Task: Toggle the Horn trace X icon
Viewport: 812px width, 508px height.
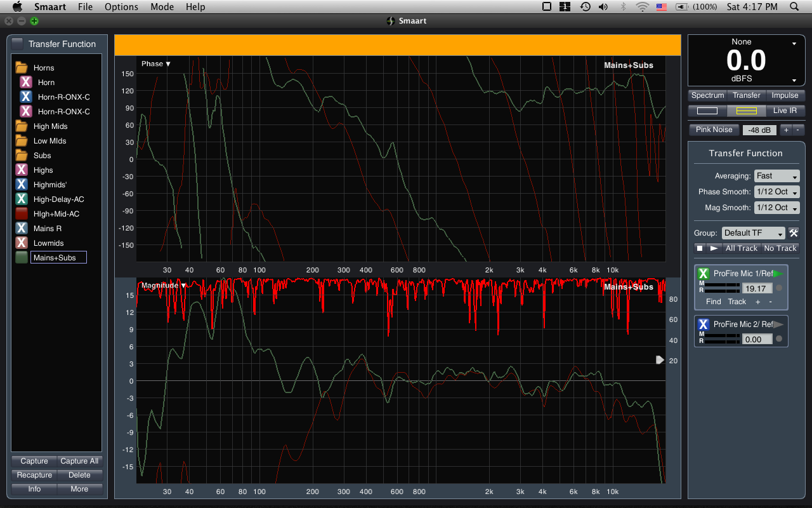Action: point(25,82)
